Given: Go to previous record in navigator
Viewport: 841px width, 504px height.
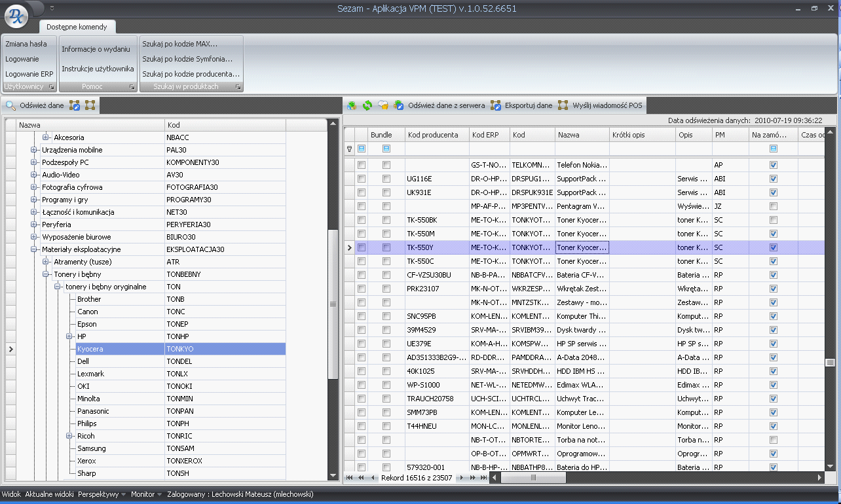Looking at the screenshot, I should point(373,478).
